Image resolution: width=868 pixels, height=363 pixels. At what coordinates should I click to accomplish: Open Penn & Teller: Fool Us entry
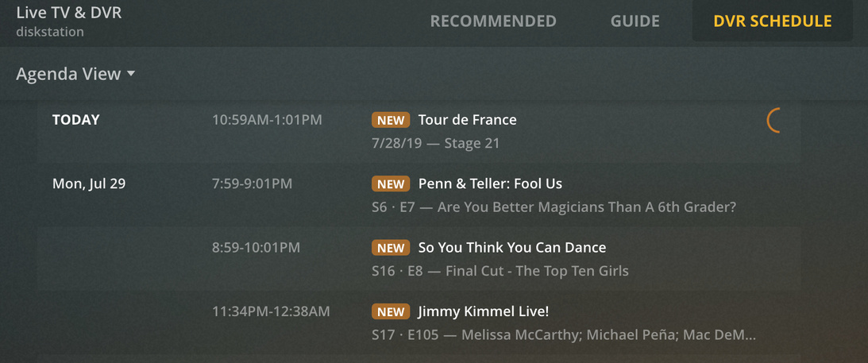(x=490, y=183)
